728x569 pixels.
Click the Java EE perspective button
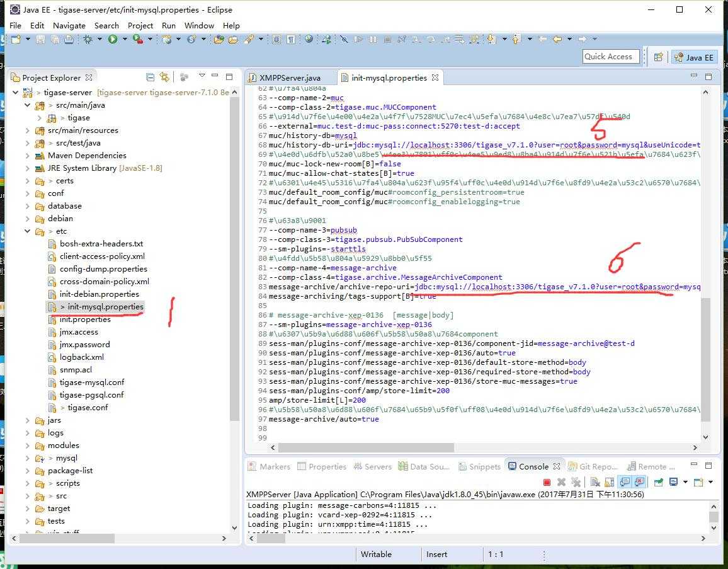[695, 57]
